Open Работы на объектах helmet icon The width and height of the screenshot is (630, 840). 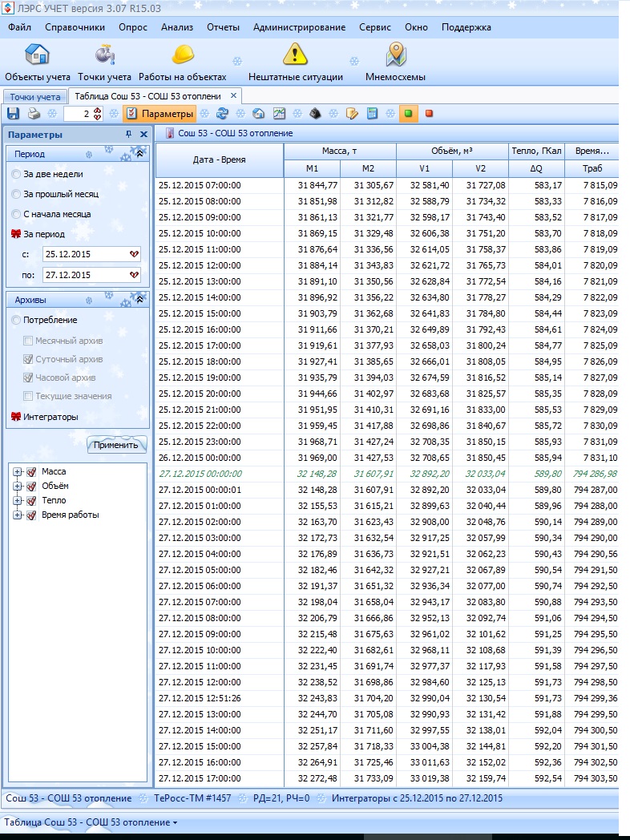point(183,55)
